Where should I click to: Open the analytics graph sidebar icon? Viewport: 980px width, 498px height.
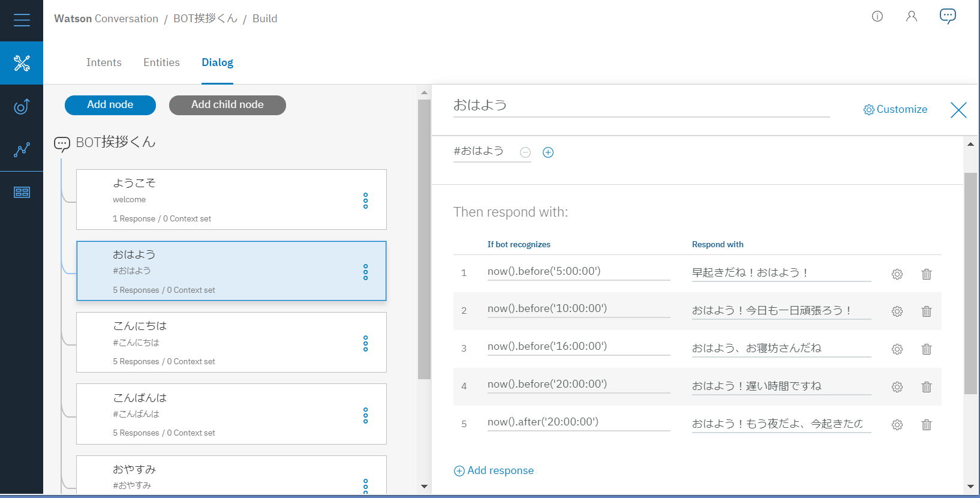click(x=22, y=149)
